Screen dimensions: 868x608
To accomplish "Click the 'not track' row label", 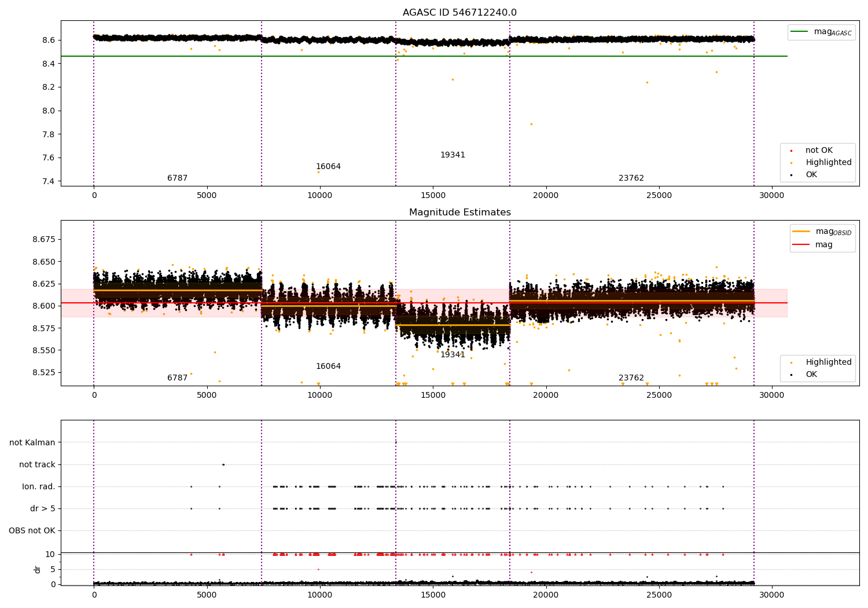I will [x=37, y=465].
